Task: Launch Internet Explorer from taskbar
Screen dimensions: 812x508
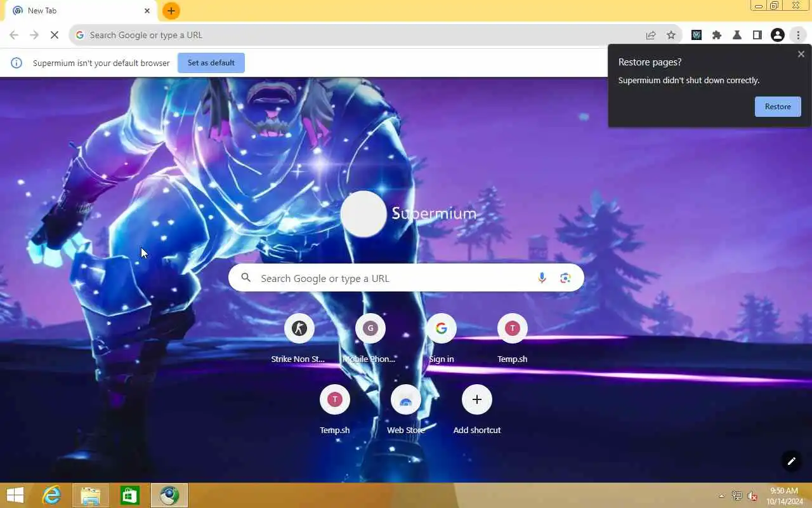Action: click(51, 495)
